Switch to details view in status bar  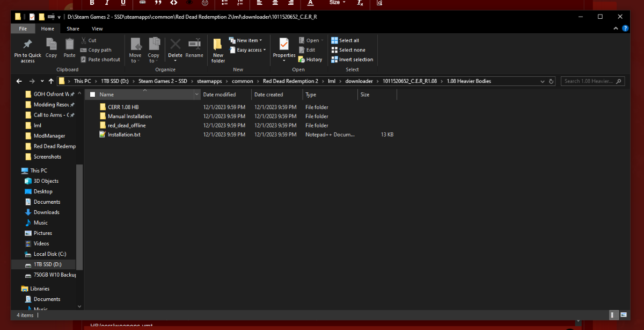(612, 315)
